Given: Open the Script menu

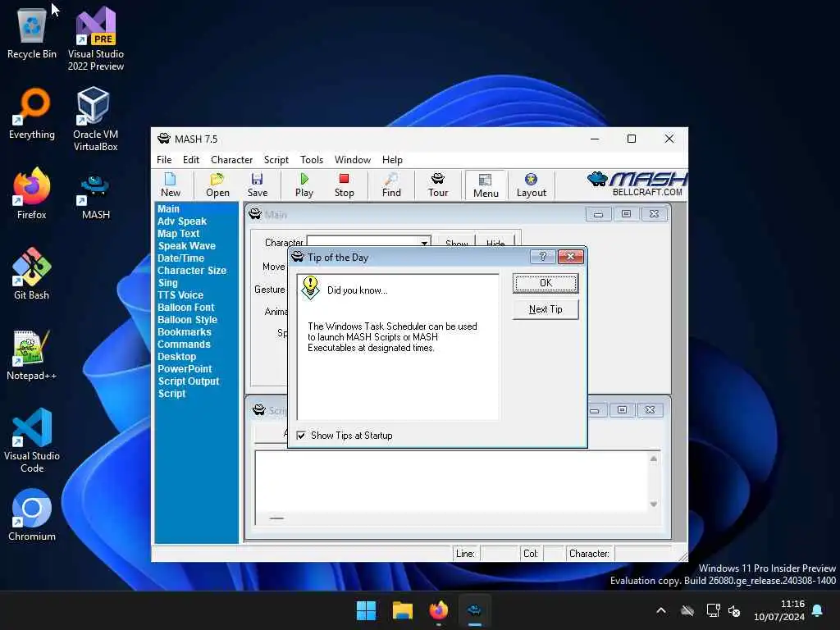Looking at the screenshot, I should (276, 160).
